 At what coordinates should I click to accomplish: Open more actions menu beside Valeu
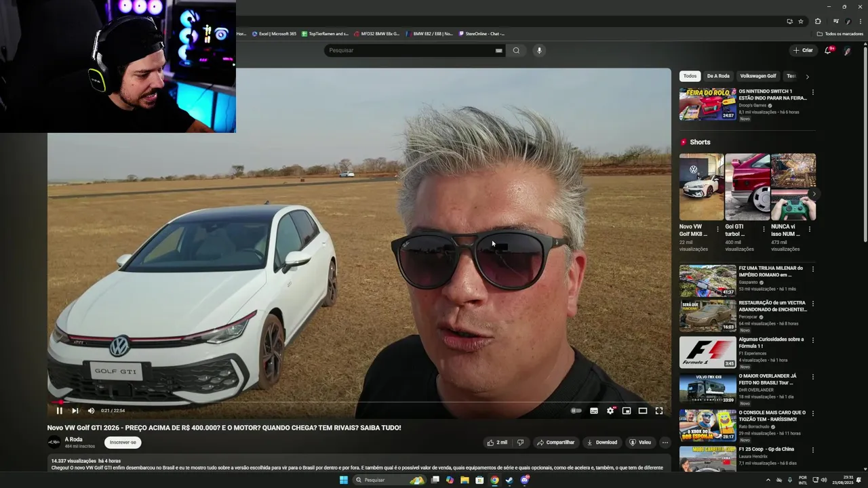665,443
